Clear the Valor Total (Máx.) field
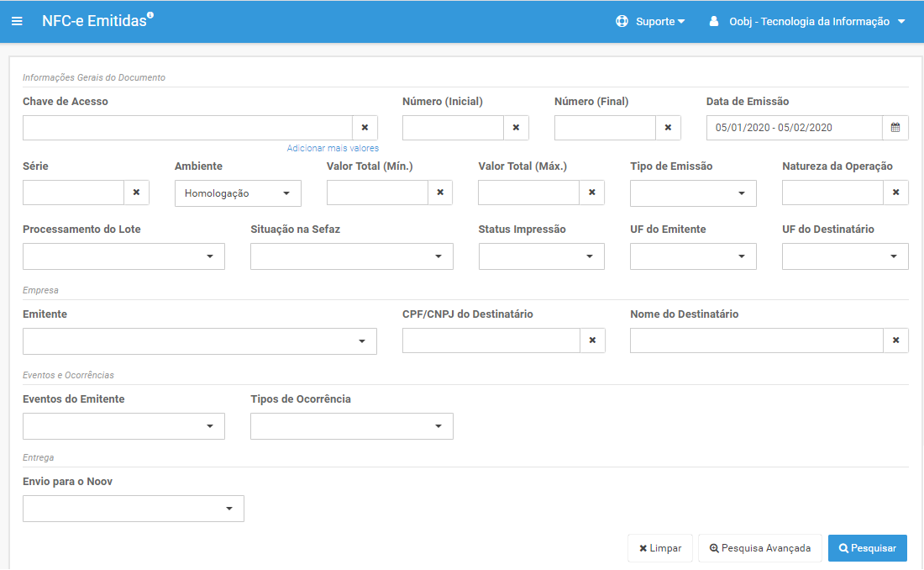The image size is (924, 570). (592, 193)
